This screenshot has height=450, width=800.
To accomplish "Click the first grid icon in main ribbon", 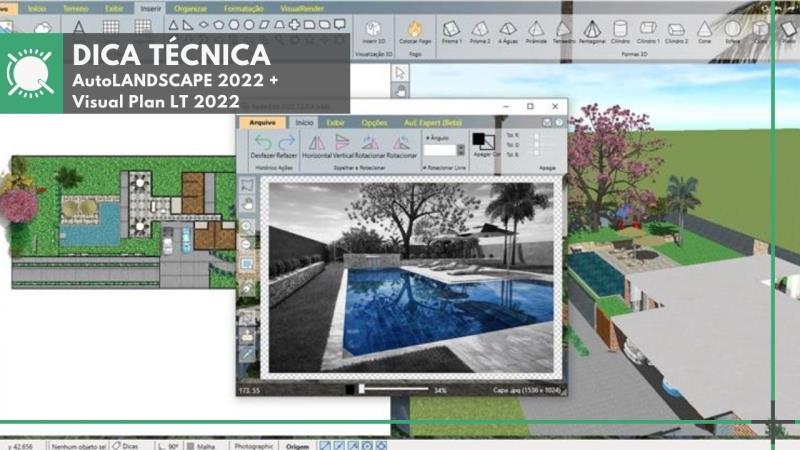I will click(111, 26).
